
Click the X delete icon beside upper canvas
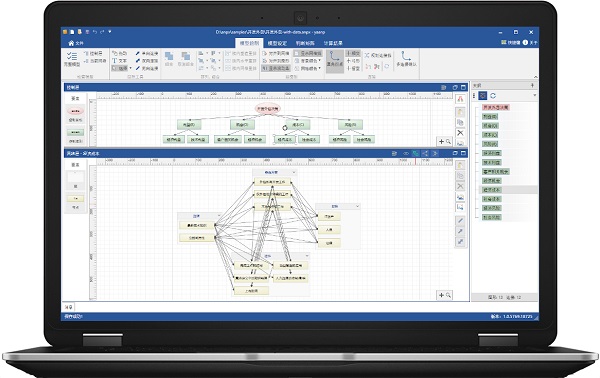(460, 133)
